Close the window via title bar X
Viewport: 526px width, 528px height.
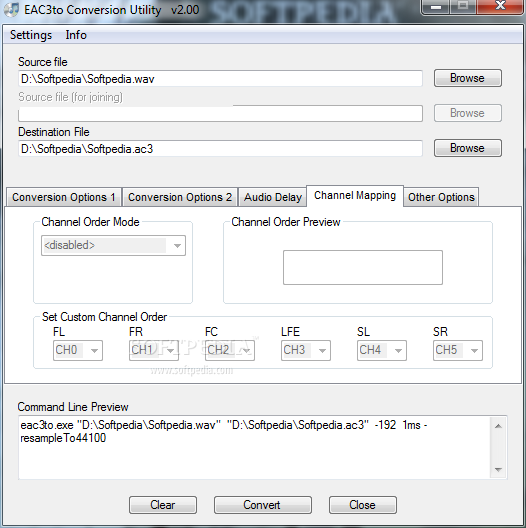point(501,6)
